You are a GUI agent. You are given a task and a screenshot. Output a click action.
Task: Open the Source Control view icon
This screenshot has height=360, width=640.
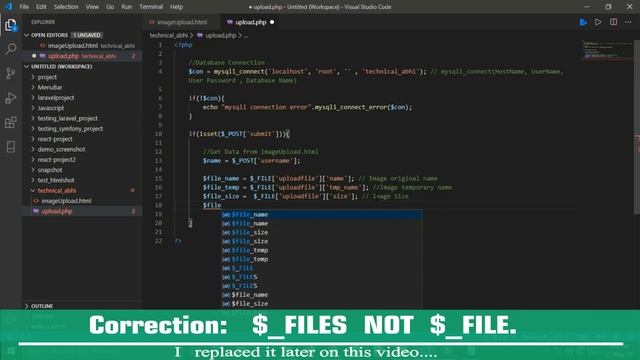[x=11, y=73]
